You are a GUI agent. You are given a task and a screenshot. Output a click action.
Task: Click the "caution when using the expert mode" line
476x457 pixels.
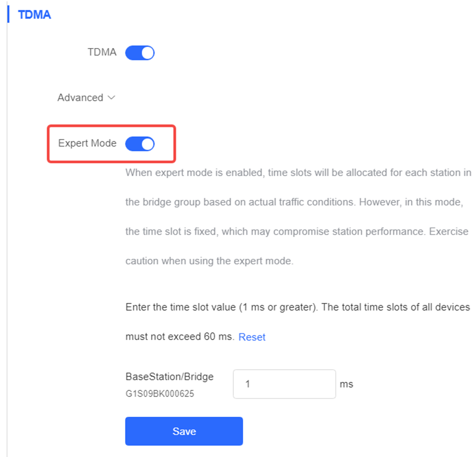pos(210,261)
